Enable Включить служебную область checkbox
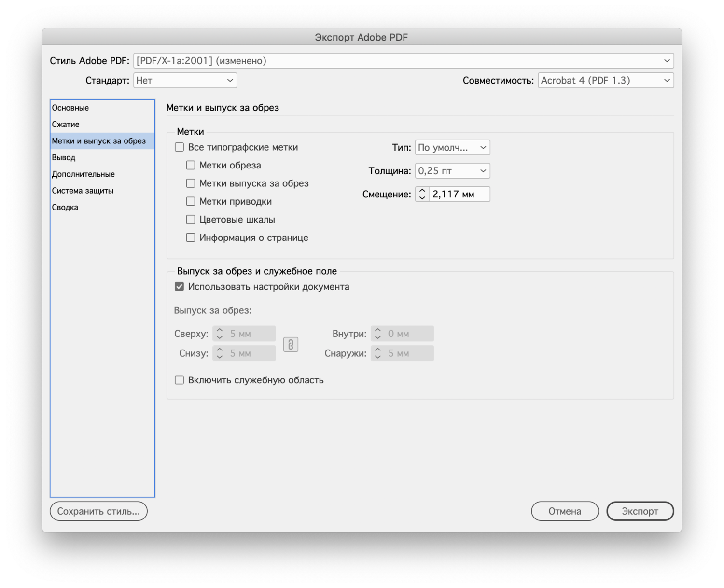The height and width of the screenshot is (588, 724). 180,380
